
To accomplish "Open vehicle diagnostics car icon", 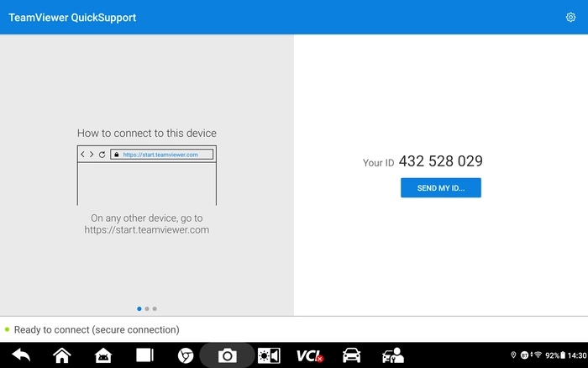I will (351, 355).
